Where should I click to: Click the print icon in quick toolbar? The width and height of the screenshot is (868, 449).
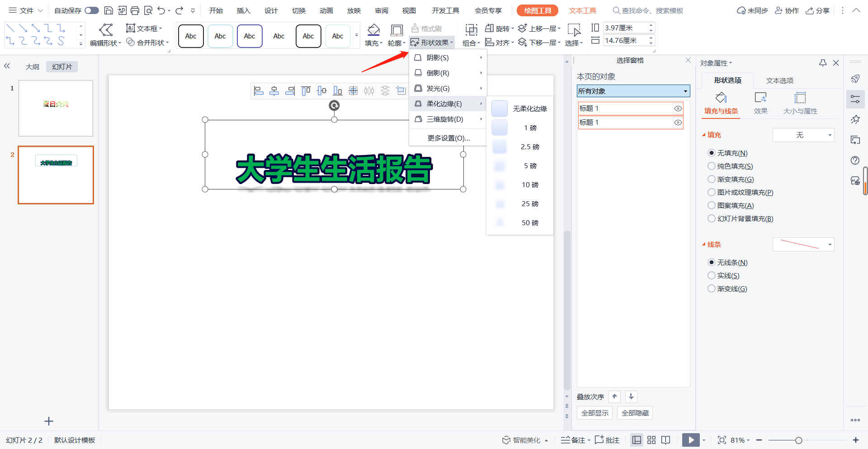coord(135,10)
